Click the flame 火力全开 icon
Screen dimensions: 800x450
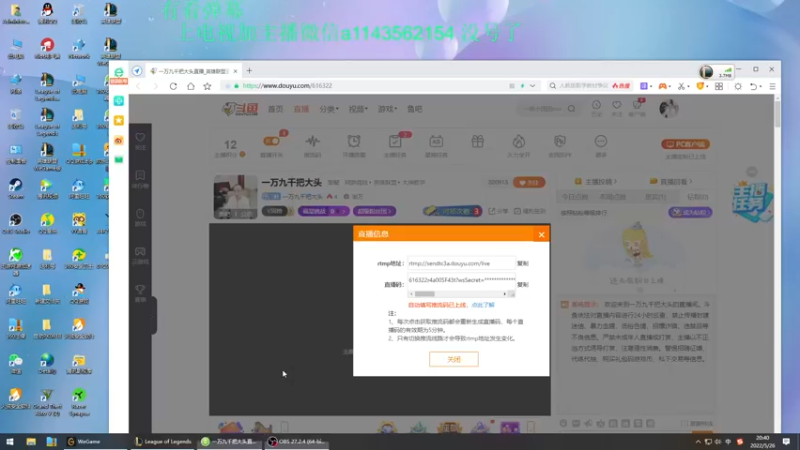518,141
